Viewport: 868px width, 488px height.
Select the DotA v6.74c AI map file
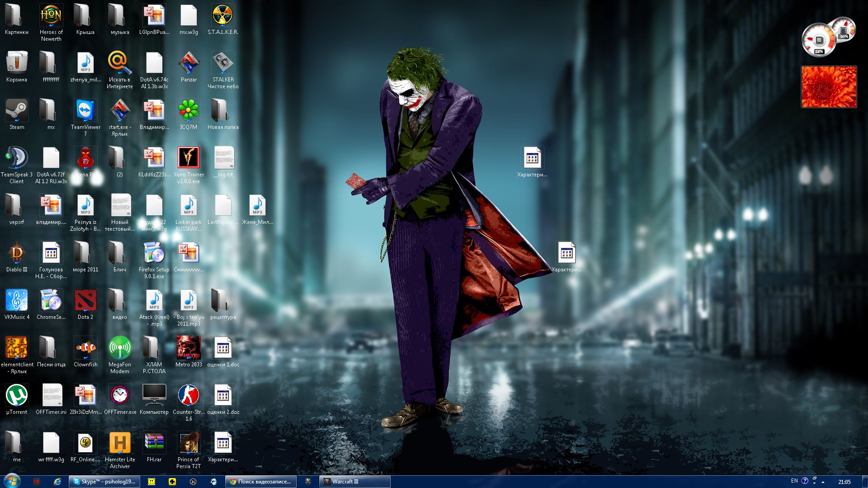pos(154,70)
